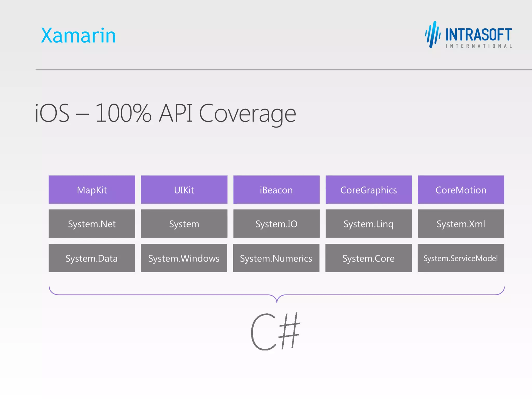Select the Xamarin title text
Viewport: 532px width, 399px height.
[x=78, y=35]
